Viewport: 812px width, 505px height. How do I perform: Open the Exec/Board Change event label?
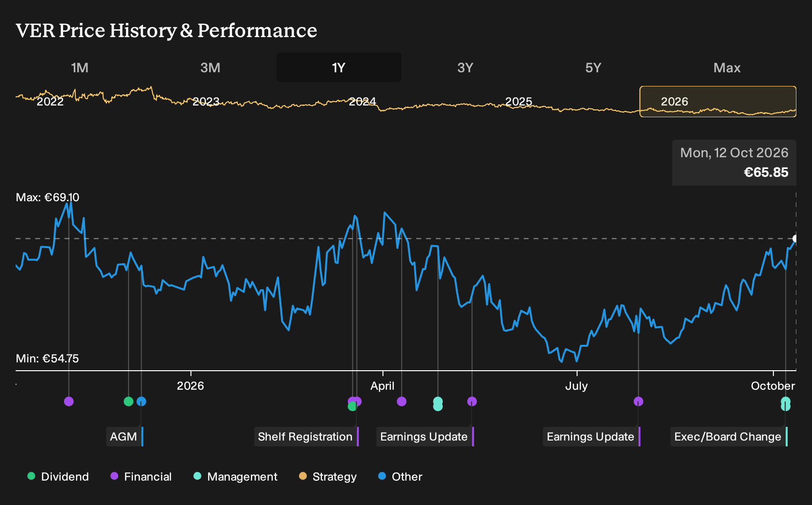pos(729,437)
